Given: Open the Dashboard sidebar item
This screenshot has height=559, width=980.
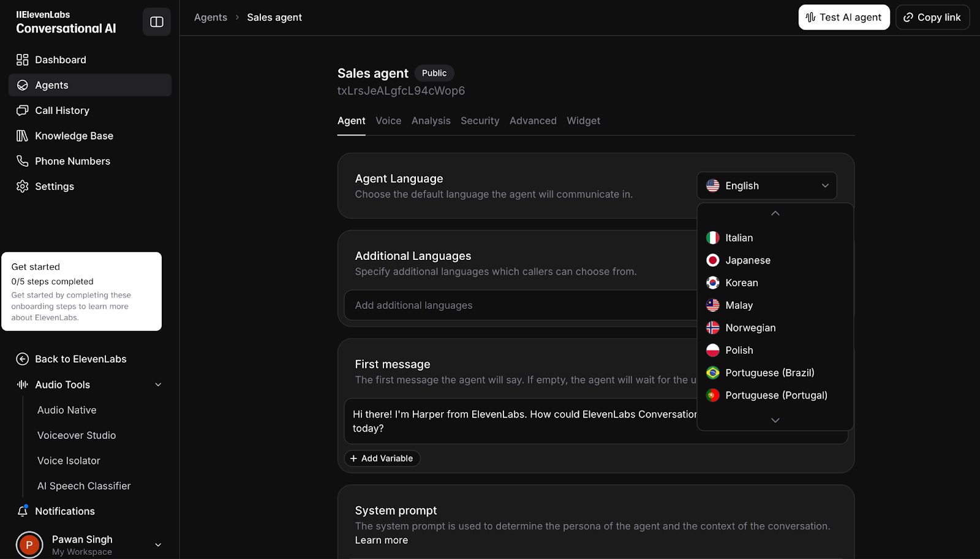Looking at the screenshot, I should click(90, 59).
